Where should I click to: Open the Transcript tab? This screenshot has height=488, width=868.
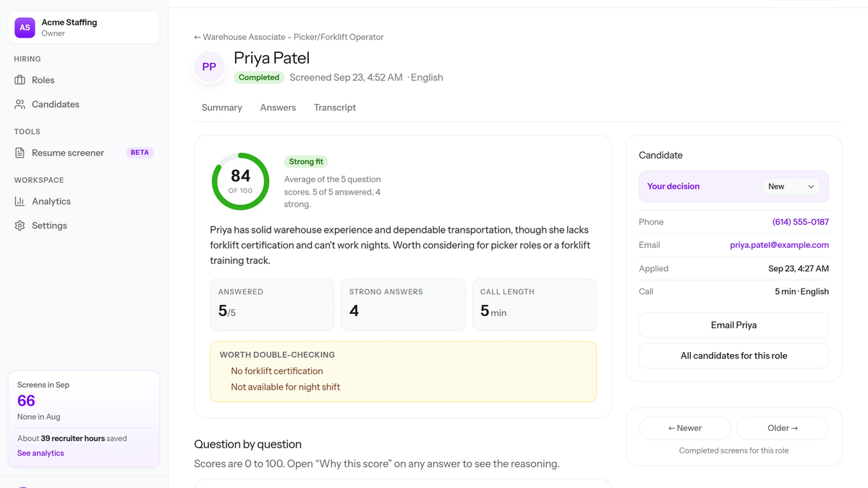click(335, 108)
